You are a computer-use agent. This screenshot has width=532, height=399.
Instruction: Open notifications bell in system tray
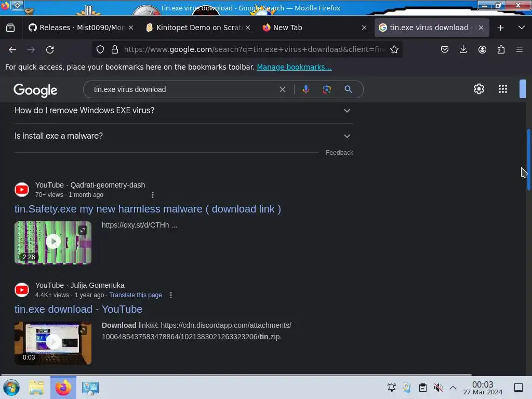pos(392,388)
